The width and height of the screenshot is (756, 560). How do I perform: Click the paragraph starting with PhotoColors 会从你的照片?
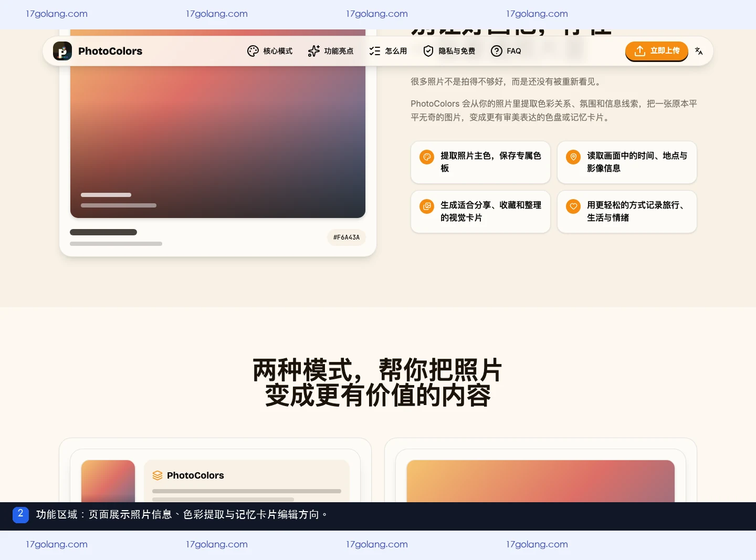point(554,110)
